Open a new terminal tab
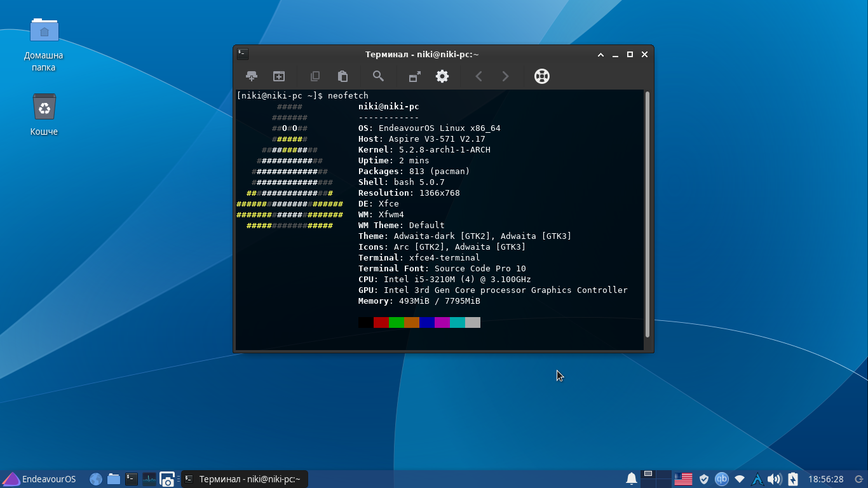The height and width of the screenshot is (488, 868). 252,76
